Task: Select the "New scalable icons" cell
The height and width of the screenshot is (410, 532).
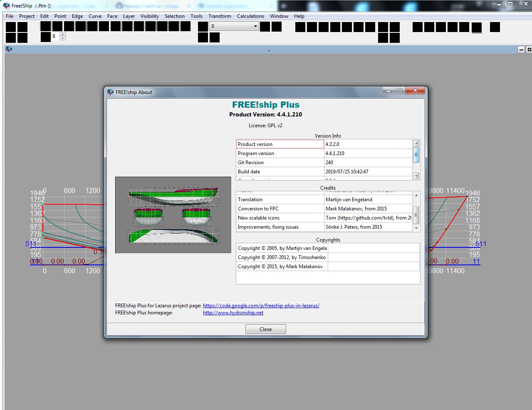Action: tap(280, 218)
